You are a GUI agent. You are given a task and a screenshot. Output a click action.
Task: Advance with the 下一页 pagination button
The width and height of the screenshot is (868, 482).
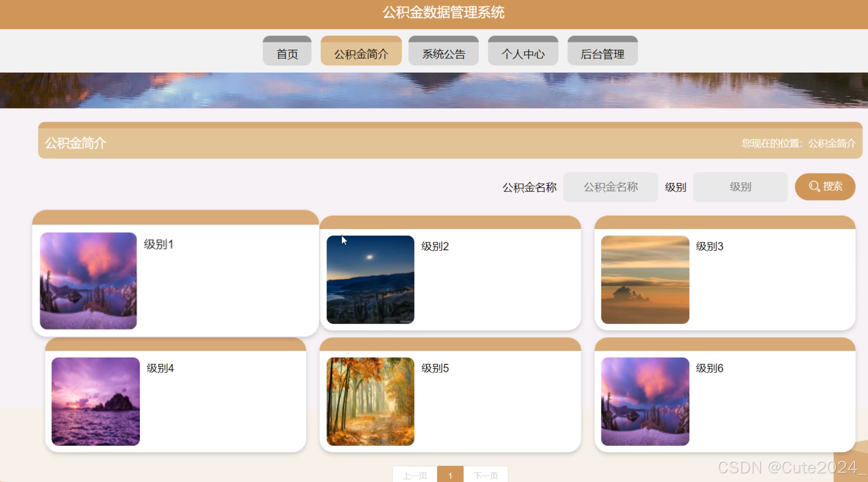point(486,475)
